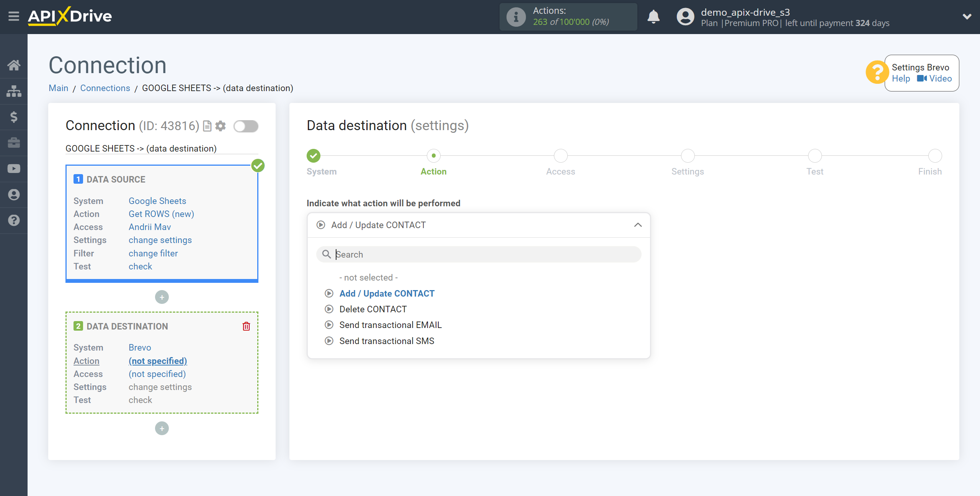Collapse the Add / Update CONTACT dropdown

[479, 225]
